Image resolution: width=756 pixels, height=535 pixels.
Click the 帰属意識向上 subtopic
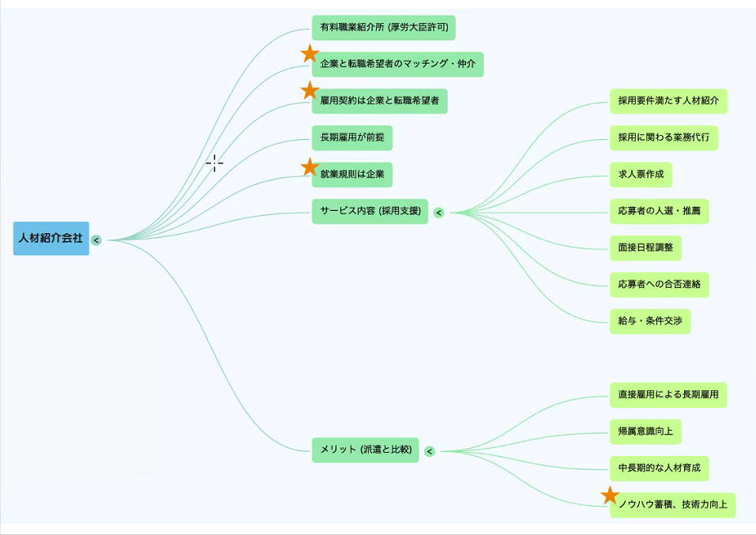[645, 431]
